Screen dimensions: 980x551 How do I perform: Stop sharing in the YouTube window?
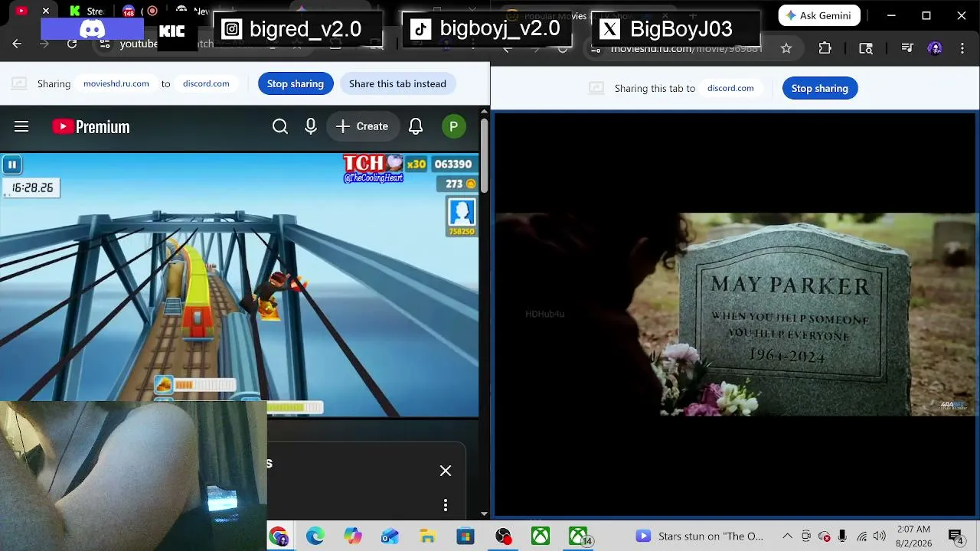[296, 83]
